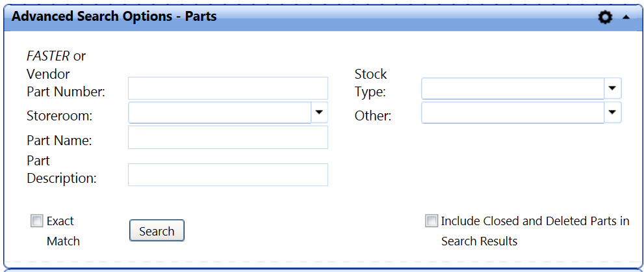Collapse the Advanced Search Options panel

(626, 18)
